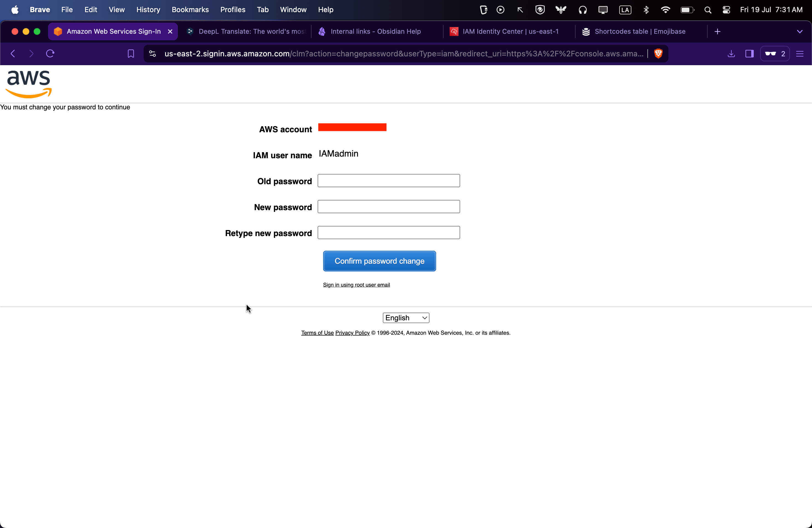Click Confirm password change button

(379, 261)
